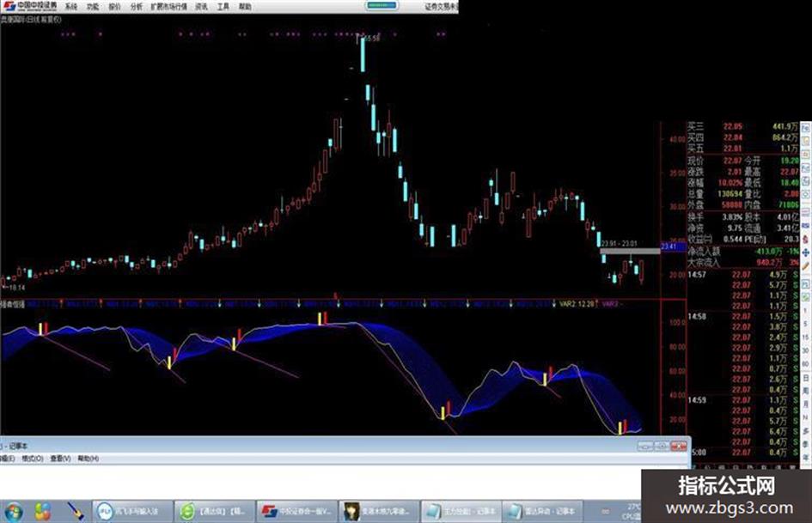Click the gray horizontal line labeled 23.01
The height and width of the screenshot is (523, 812).
[630, 251]
